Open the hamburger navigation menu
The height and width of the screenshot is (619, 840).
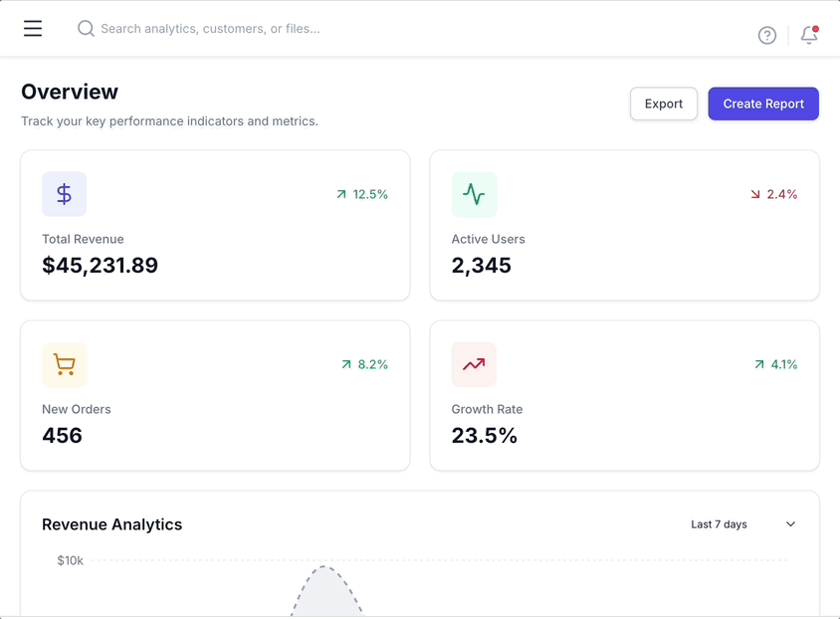[x=33, y=29]
